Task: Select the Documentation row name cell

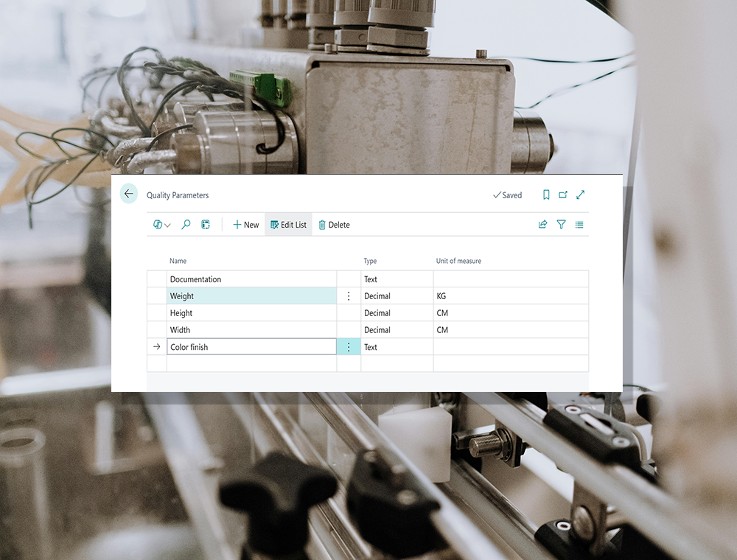Action: tap(251, 279)
